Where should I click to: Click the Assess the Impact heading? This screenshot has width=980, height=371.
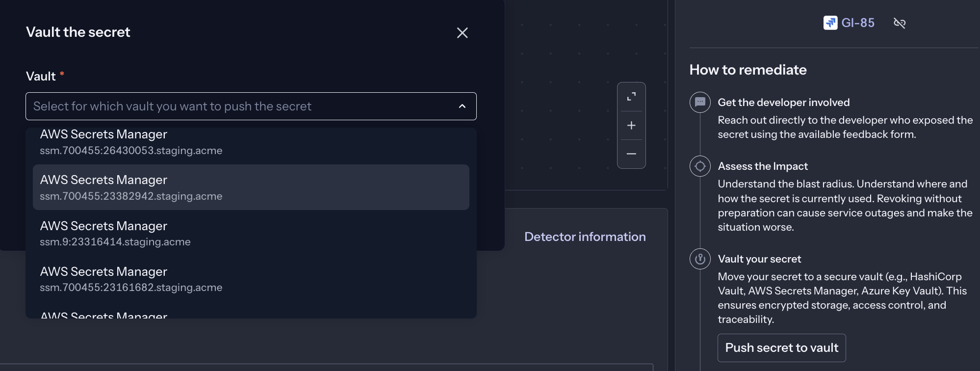[x=763, y=166]
